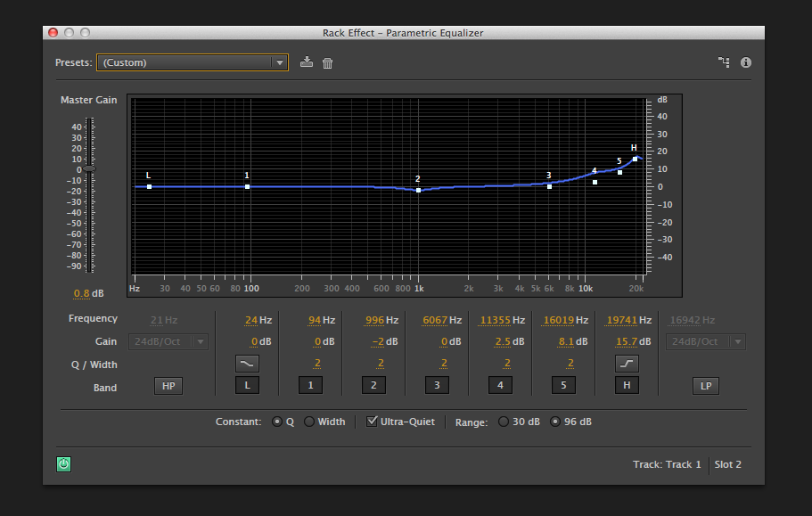This screenshot has width=812, height=516.
Task: Enable the LP band
Action: 705,384
